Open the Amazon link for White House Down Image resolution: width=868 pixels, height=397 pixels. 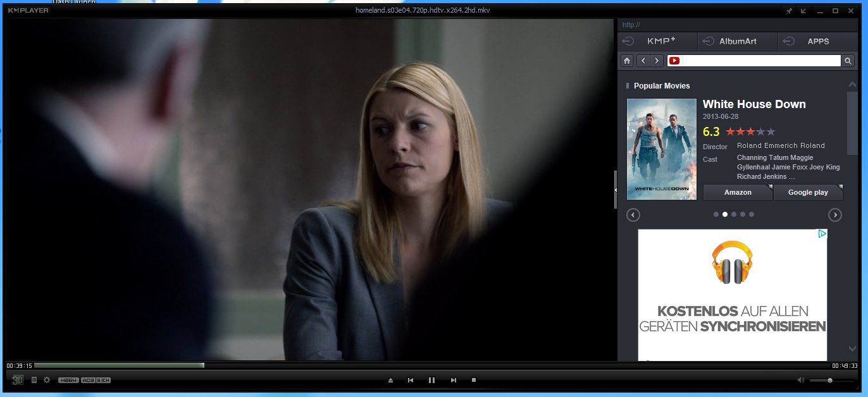coord(738,192)
